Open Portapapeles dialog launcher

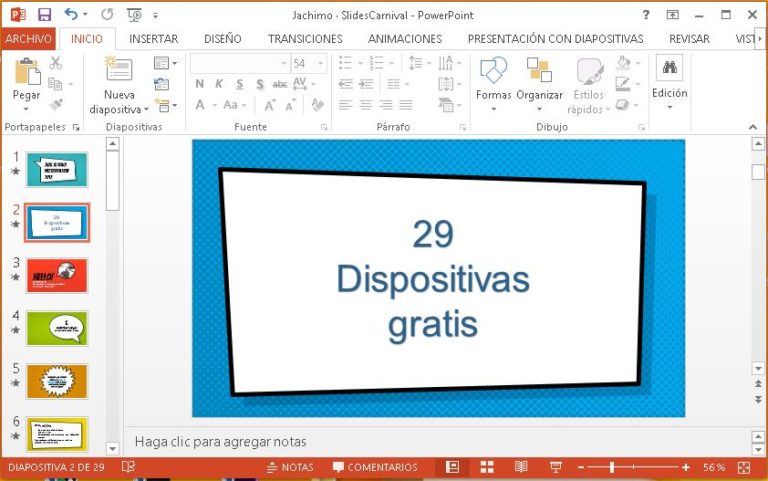[x=76, y=127]
